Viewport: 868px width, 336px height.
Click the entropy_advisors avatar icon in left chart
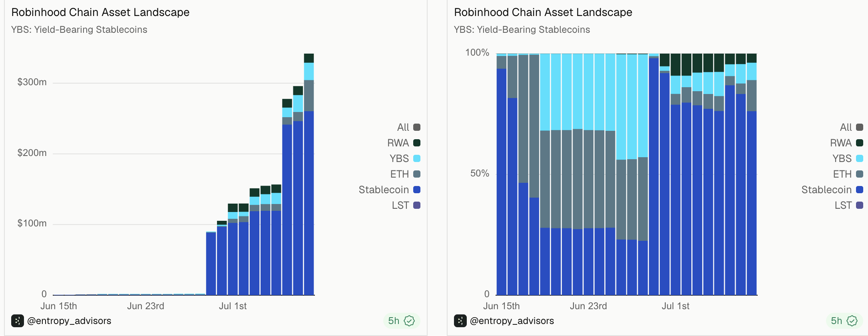[x=17, y=321]
